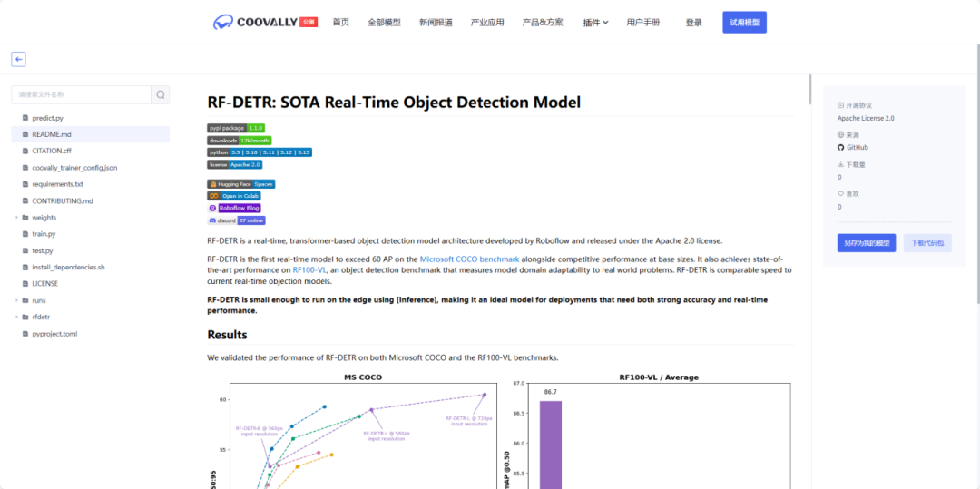Open the Microsoft COCO benchmark link

[x=469, y=259]
